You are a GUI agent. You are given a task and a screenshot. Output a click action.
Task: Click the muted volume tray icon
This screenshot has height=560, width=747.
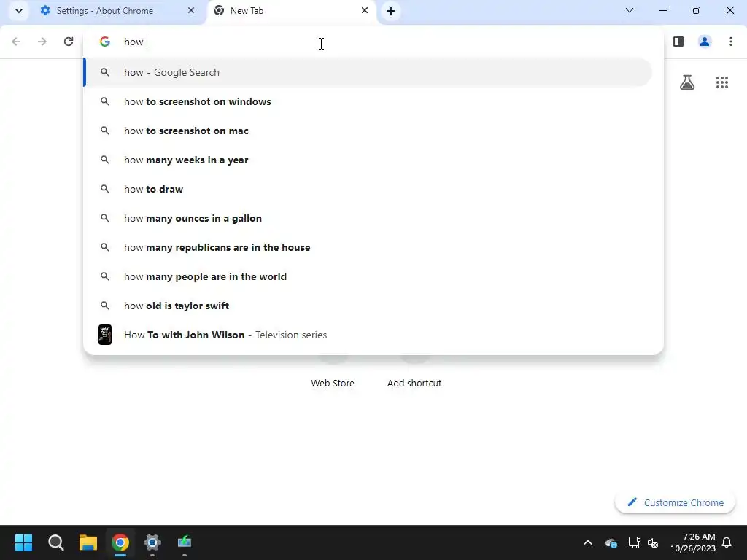coord(653,542)
